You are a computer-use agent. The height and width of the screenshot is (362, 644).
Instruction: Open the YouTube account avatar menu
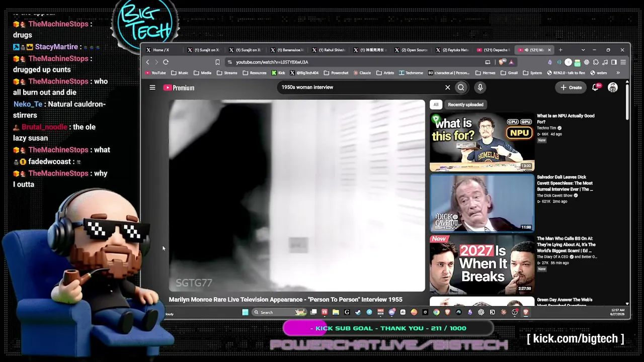point(612,87)
